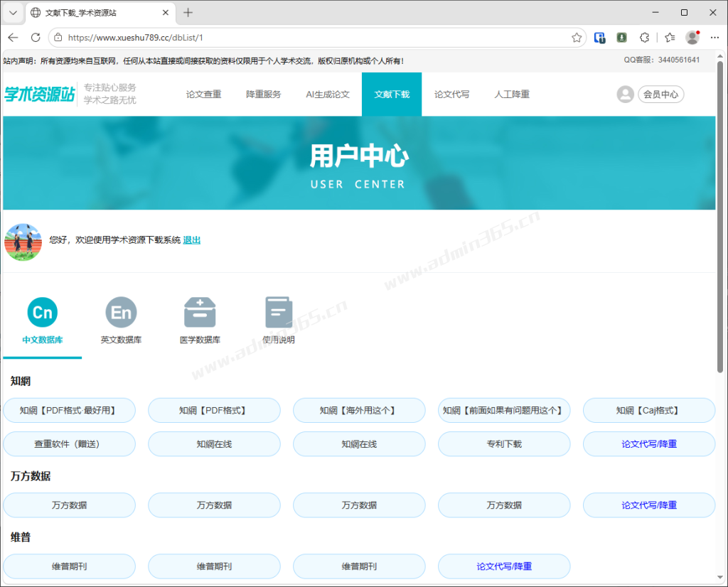Open 论文代写/降重 link in 知網 section
The image size is (728, 587).
coord(648,444)
